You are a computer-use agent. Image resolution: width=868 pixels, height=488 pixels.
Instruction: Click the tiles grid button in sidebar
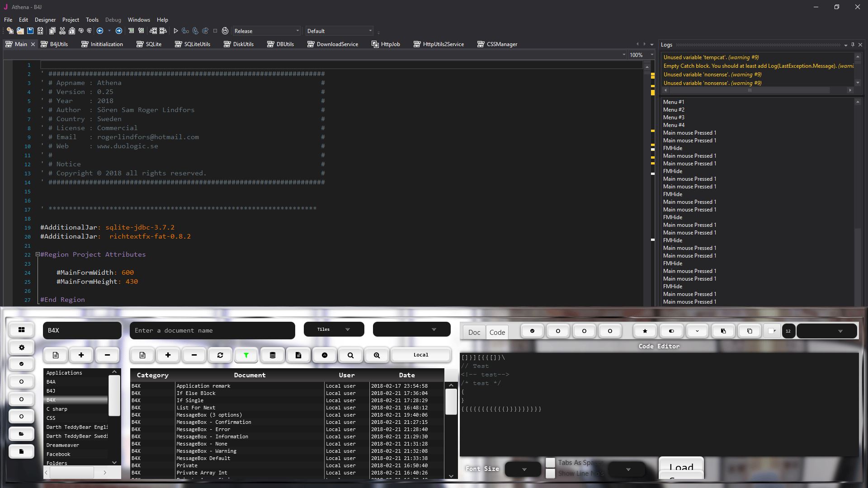point(21,330)
